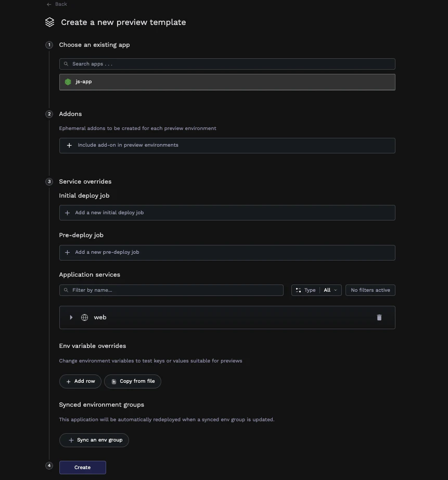Click the green js-app application icon
This screenshot has height=480, width=448.
point(68,82)
